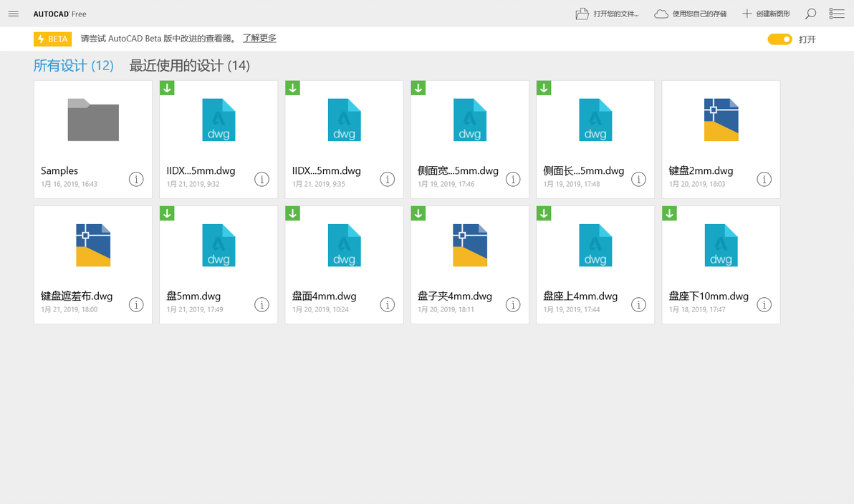Screen dimensions: 854x504
Task: Click date 1月 18, 2019, 17:47
Action: (697, 310)
